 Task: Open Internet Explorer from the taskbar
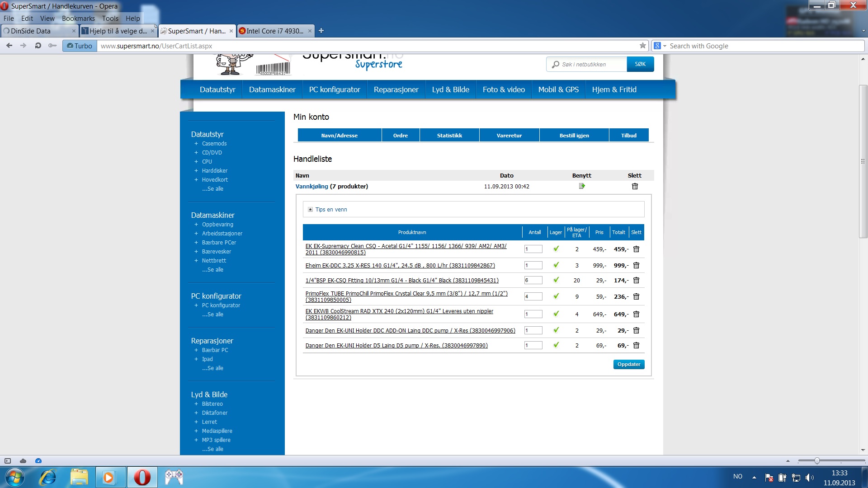click(47, 477)
